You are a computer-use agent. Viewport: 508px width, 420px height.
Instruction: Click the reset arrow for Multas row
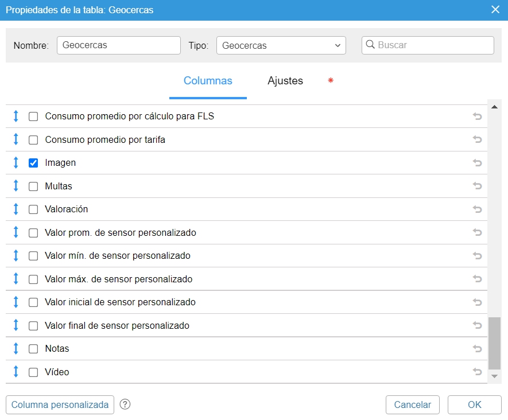click(x=477, y=186)
